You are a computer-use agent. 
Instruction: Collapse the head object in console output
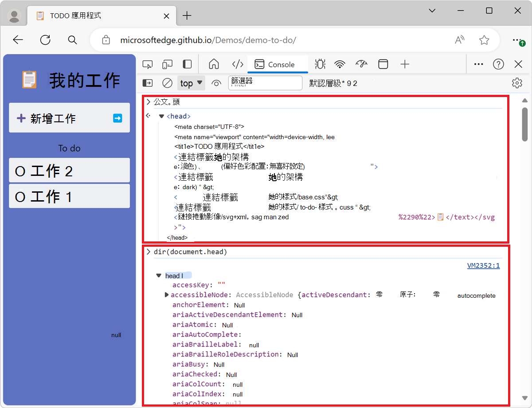(159, 275)
